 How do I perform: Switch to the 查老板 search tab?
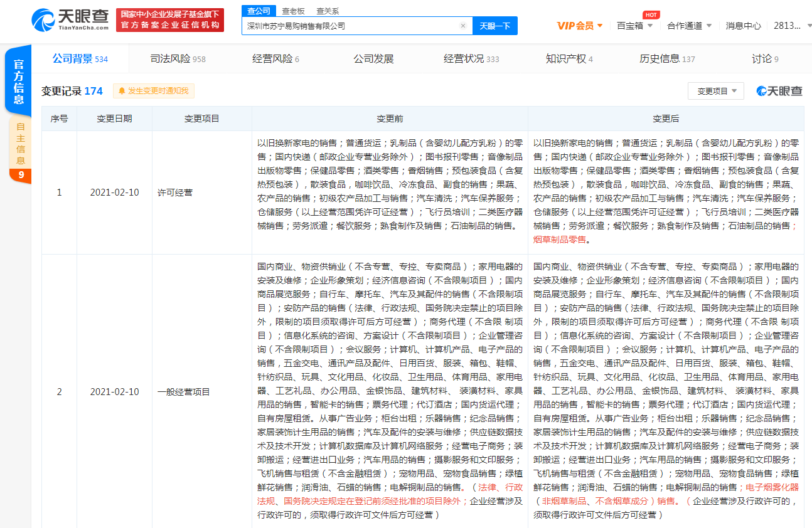(x=293, y=11)
